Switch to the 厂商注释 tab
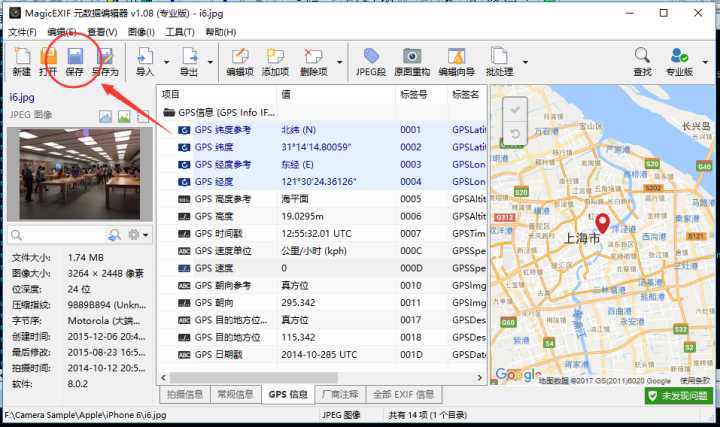The height and width of the screenshot is (427, 720). coord(340,394)
